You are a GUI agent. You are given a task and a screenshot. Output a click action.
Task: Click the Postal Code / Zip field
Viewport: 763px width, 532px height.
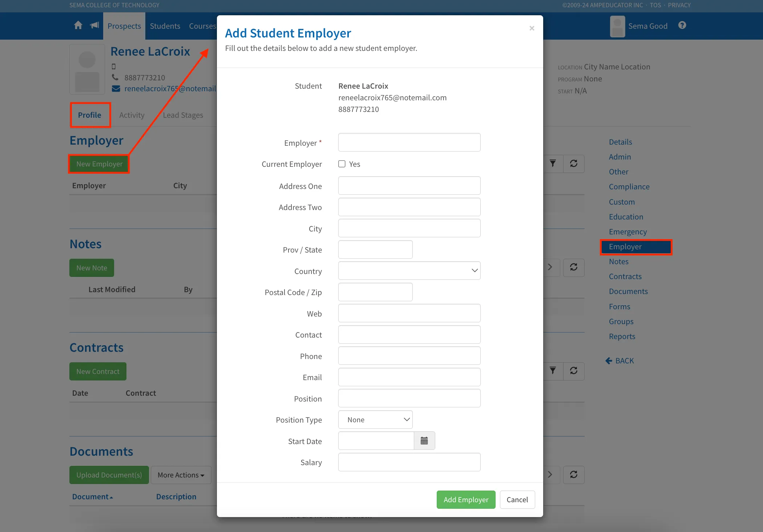[x=375, y=292]
